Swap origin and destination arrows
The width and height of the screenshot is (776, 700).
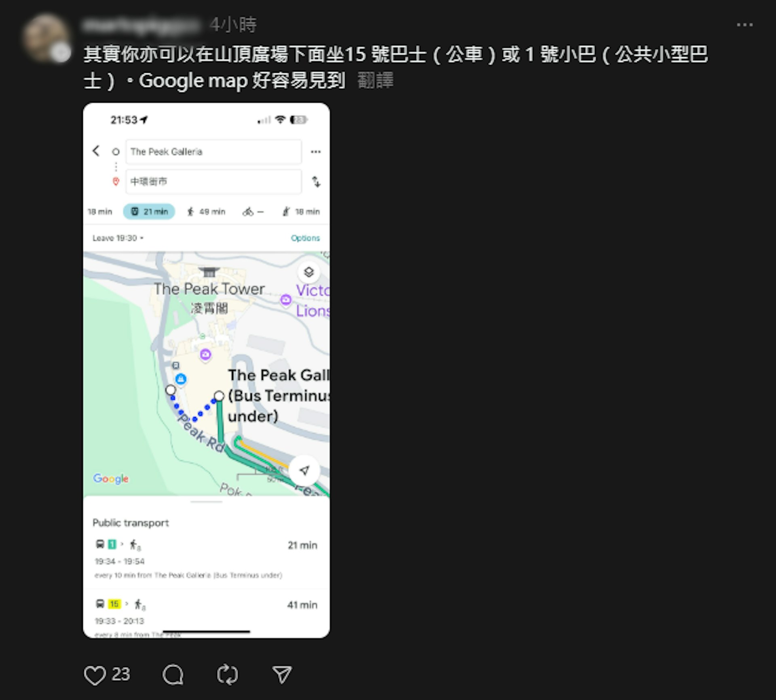316,182
